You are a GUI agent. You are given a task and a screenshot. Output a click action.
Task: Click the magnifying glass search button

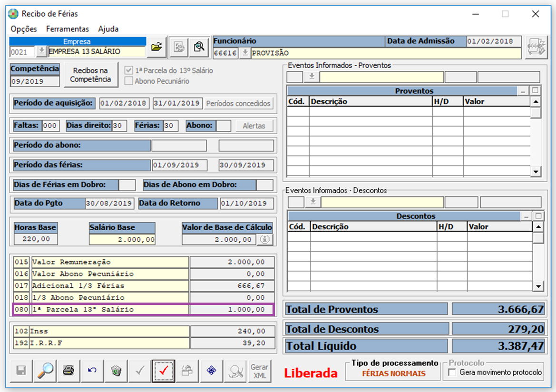coord(45,371)
